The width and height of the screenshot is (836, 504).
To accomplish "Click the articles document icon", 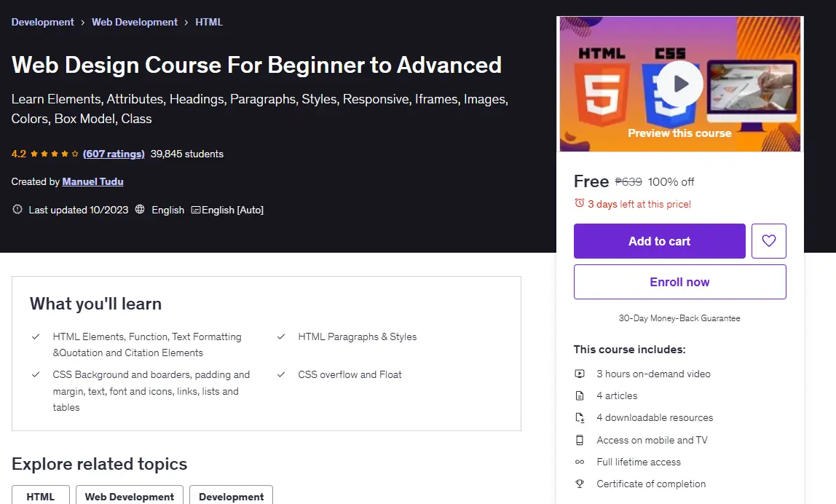I will tap(580, 395).
